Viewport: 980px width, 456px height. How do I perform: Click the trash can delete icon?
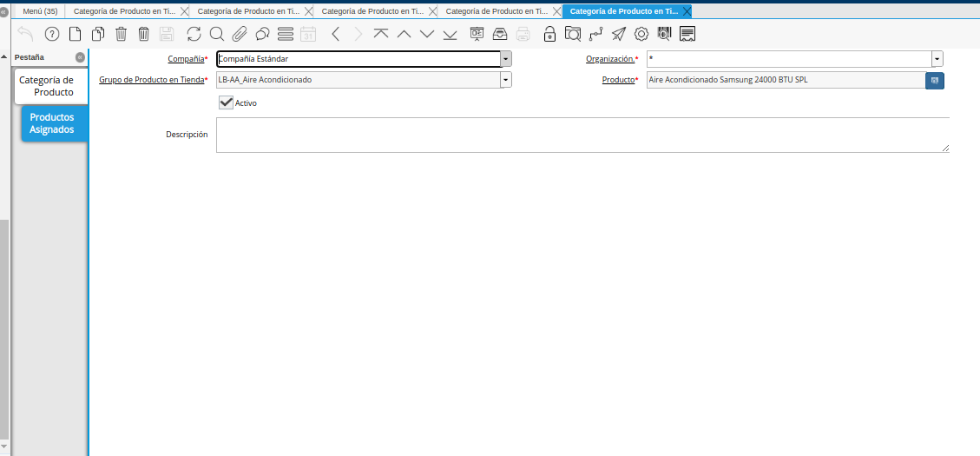tap(122, 34)
